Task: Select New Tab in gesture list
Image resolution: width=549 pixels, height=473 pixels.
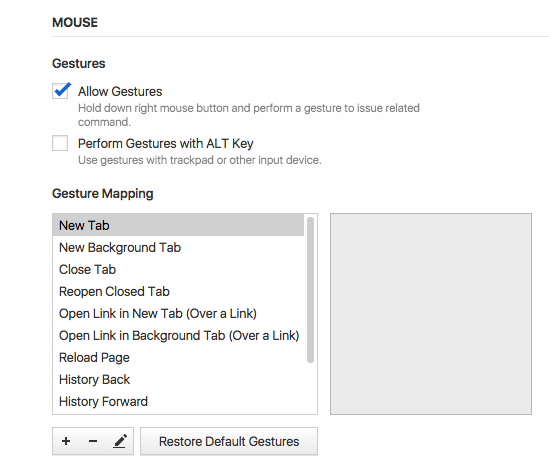Action: (178, 225)
